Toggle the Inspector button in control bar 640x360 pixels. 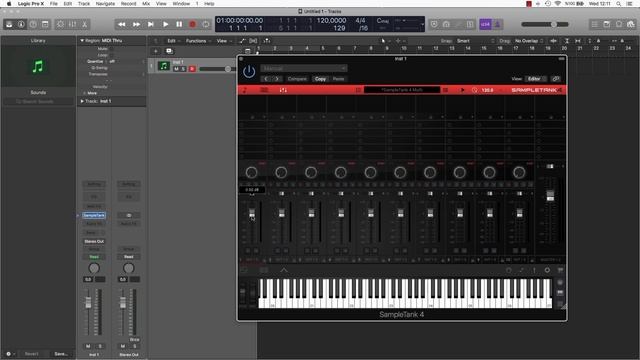(21, 24)
